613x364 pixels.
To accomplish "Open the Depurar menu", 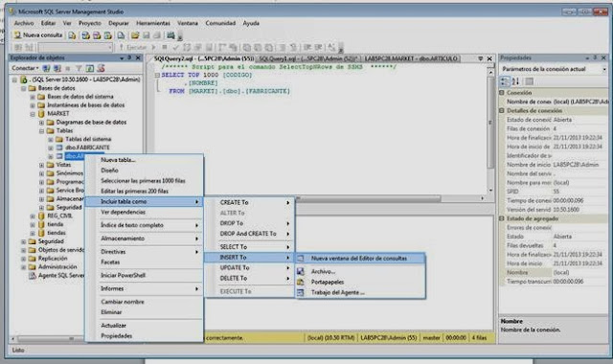I will click(119, 23).
